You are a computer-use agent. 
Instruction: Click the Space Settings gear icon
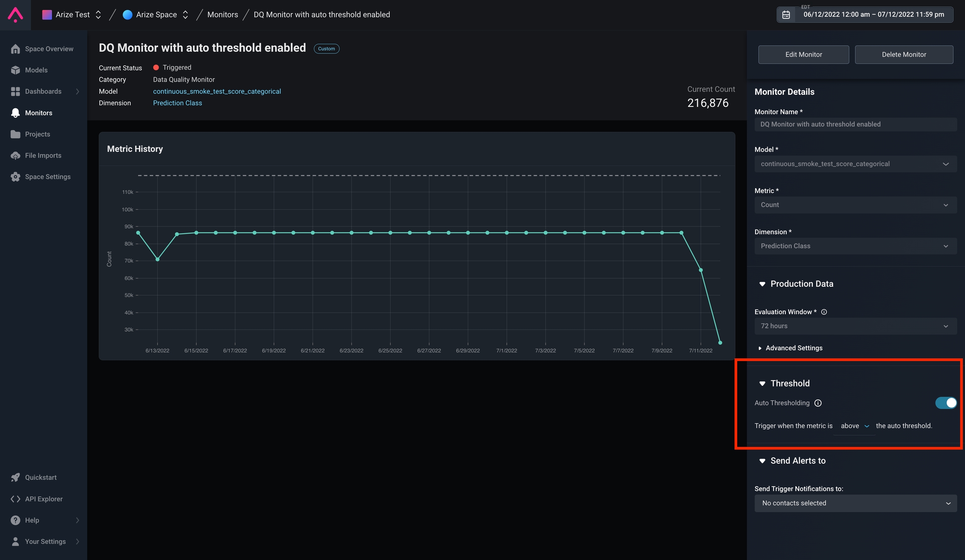pos(15,177)
